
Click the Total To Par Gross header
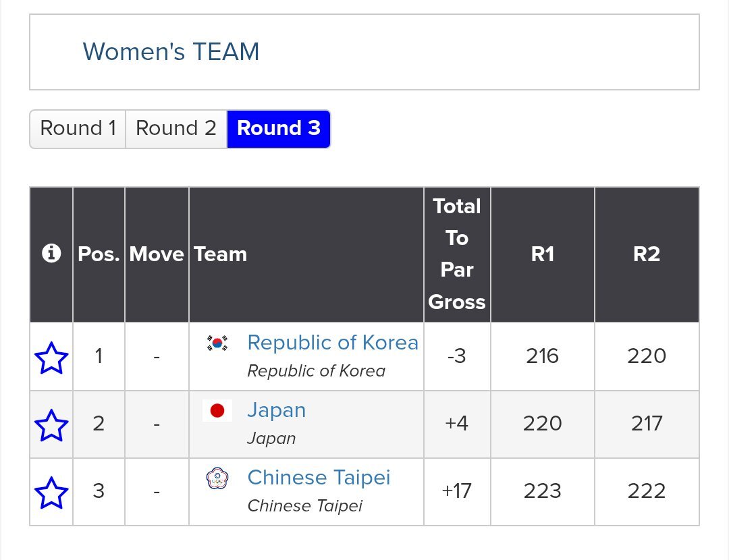(x=457, y=254)
